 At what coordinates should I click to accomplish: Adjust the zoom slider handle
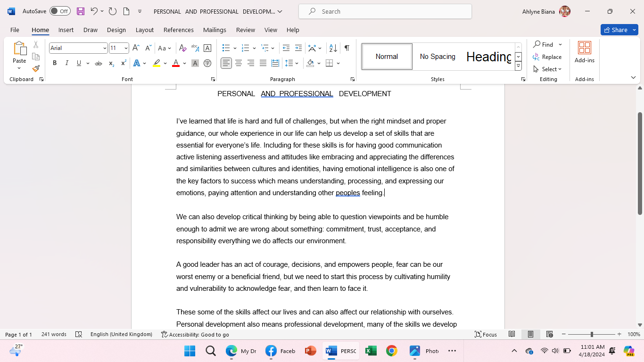(x=592, y=335)
